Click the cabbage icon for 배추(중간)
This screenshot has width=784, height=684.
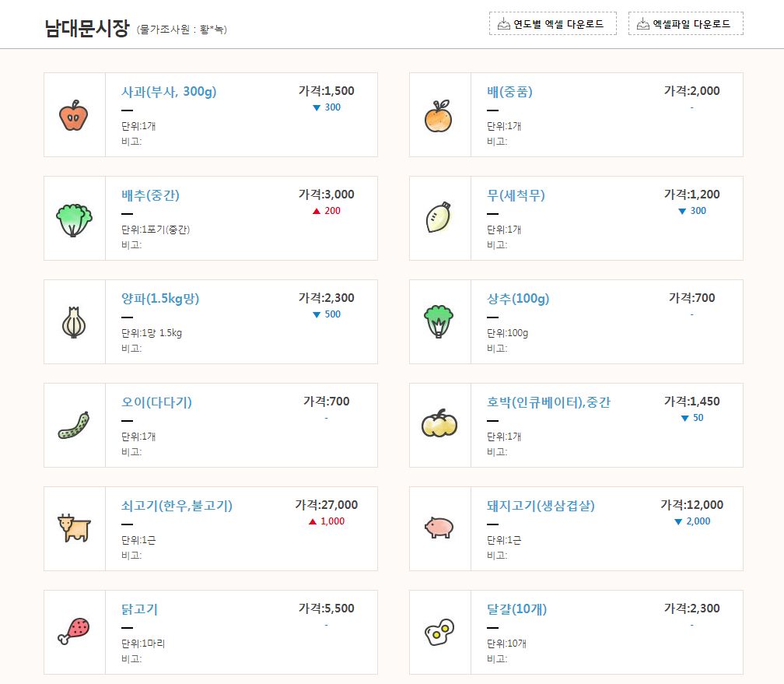74,219
